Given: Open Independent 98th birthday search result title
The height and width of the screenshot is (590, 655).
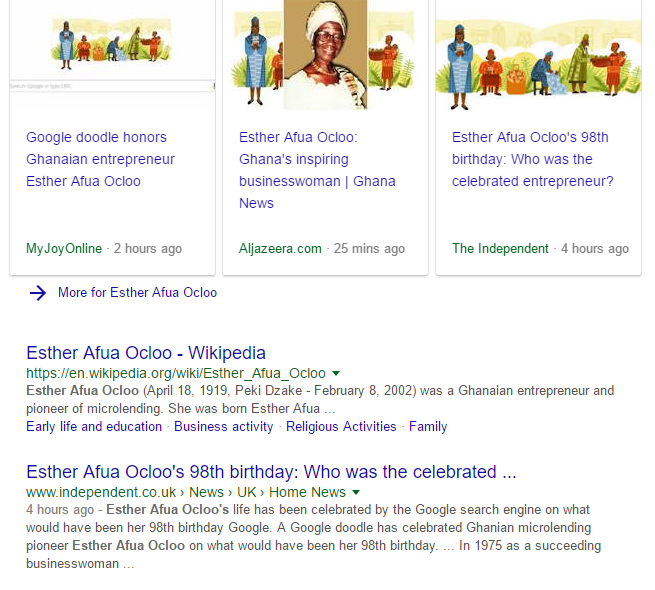Looking at the screenshot, I should (271, 472).
